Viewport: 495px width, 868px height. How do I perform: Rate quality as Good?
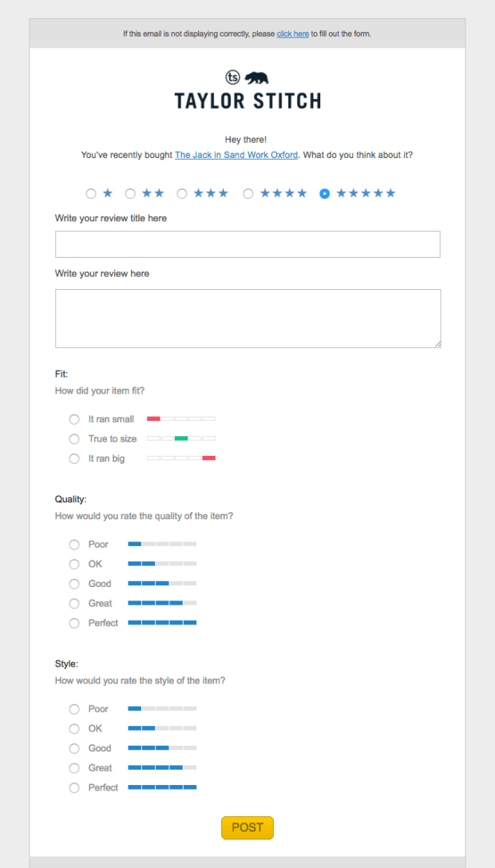tap(74, 584)
